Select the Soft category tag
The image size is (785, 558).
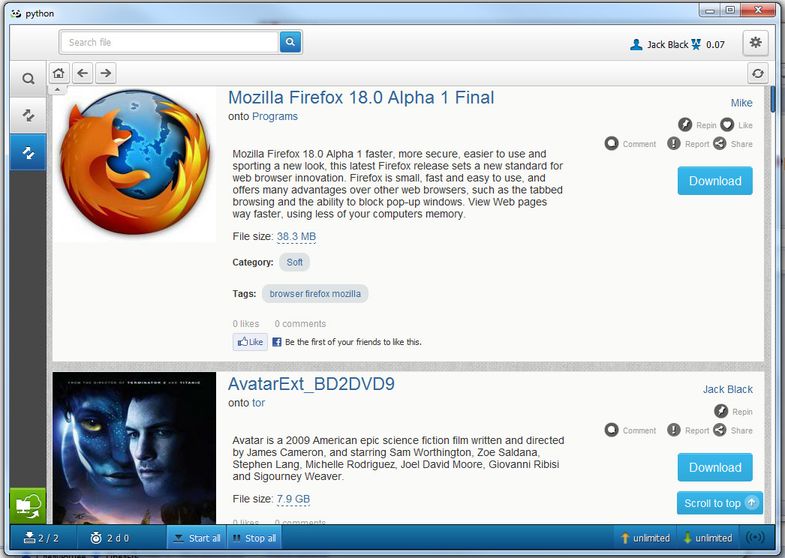pyautogui.click(x=294, y=262)
